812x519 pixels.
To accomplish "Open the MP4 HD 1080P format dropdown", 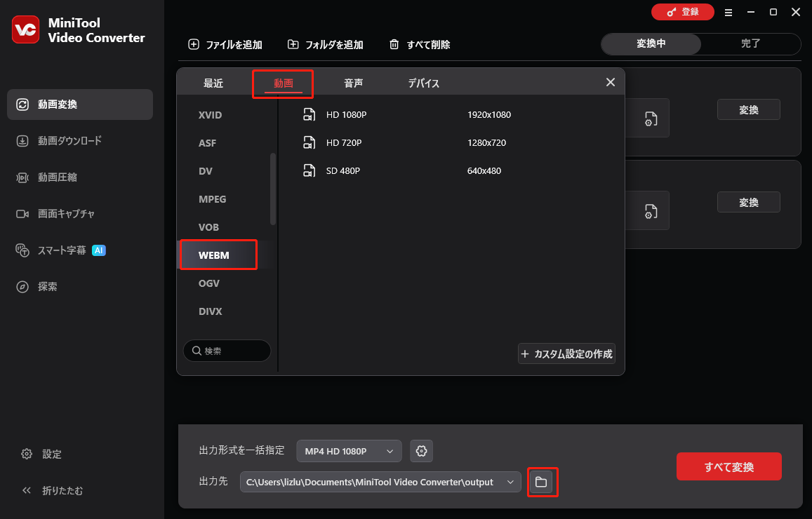I will click(349, 451).
